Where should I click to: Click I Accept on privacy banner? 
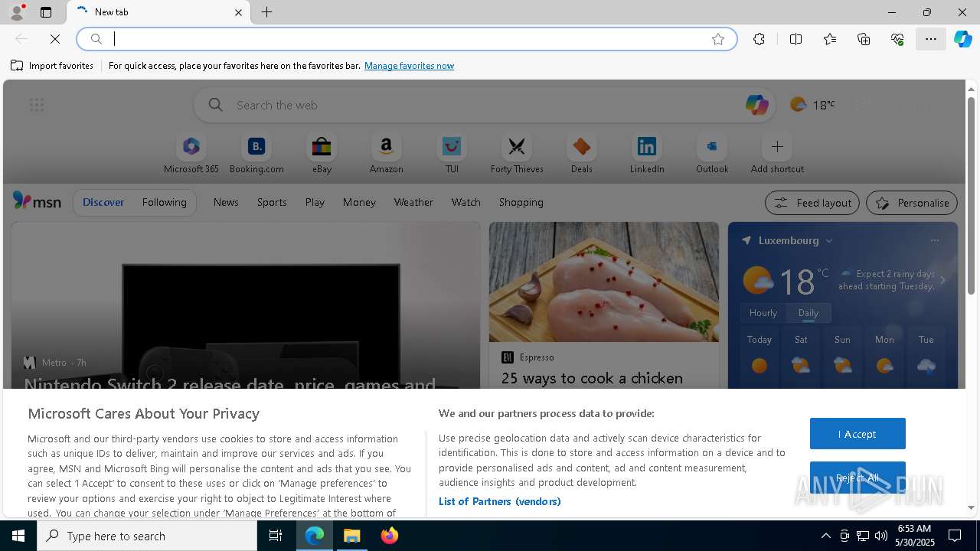pyautogui.click(x=857, y=434)
